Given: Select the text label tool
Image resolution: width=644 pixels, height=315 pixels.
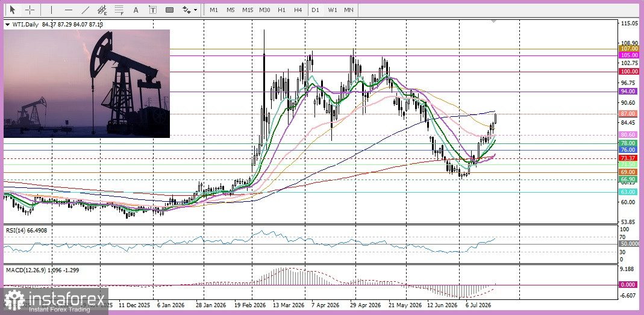Looking at the screenshot, I should click(x=153, y=10).
